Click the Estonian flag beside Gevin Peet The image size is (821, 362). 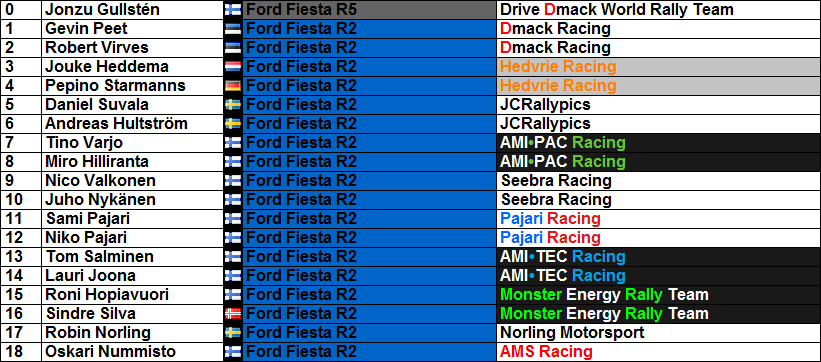[x=232, y=28]
